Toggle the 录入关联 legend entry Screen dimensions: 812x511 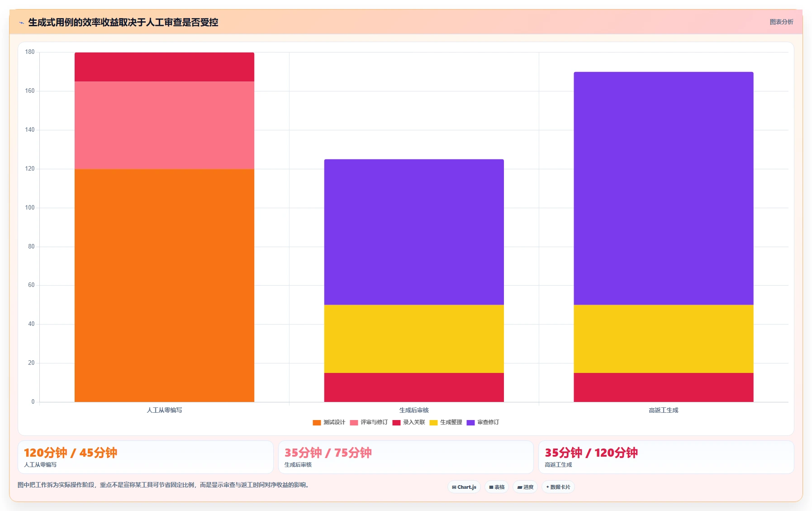pos(408,422)
